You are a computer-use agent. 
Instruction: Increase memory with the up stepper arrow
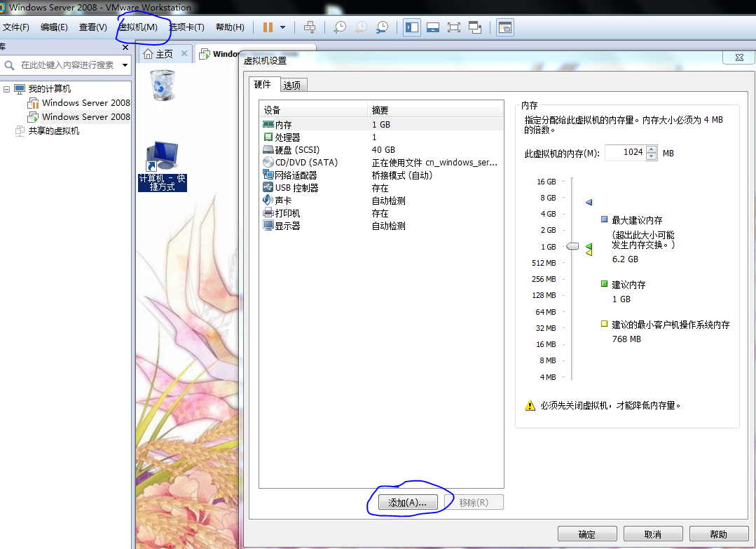(652, 149)
